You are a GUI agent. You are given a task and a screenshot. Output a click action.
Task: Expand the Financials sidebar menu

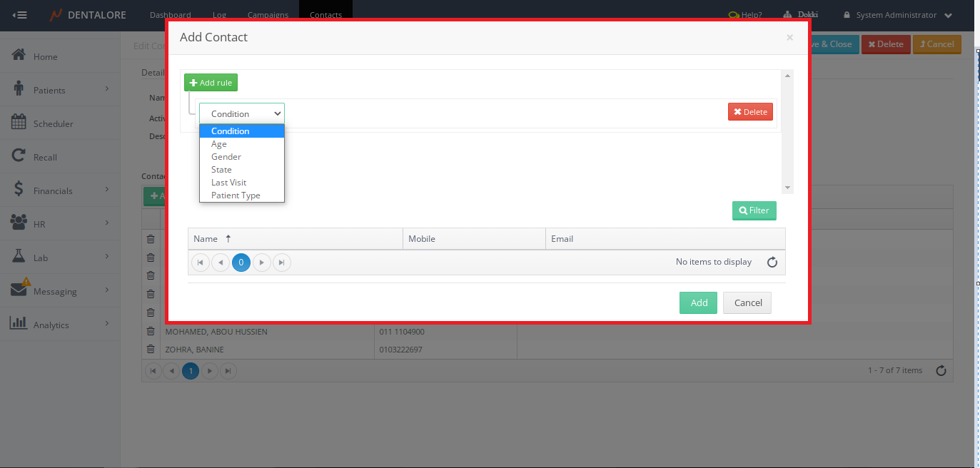[107, 190]
